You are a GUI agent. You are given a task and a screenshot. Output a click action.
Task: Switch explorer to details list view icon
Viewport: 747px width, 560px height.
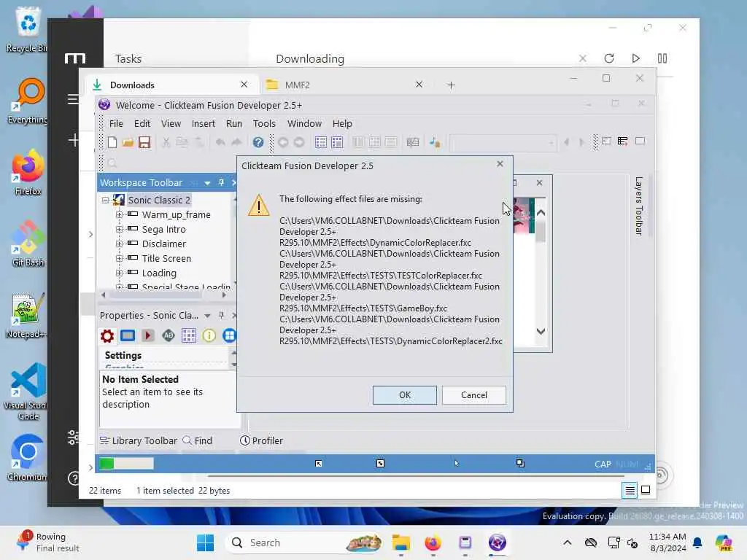(630, 490)
